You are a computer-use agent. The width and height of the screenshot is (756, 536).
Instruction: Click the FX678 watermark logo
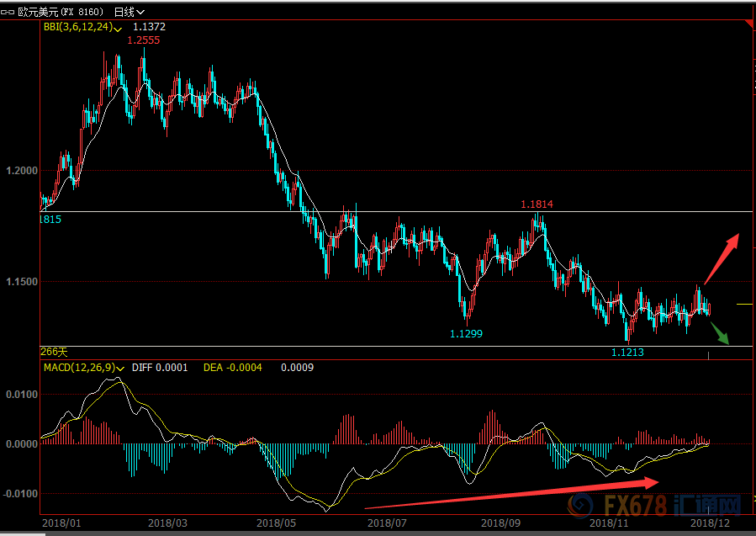pyautogui.click(x=653, y=506)
